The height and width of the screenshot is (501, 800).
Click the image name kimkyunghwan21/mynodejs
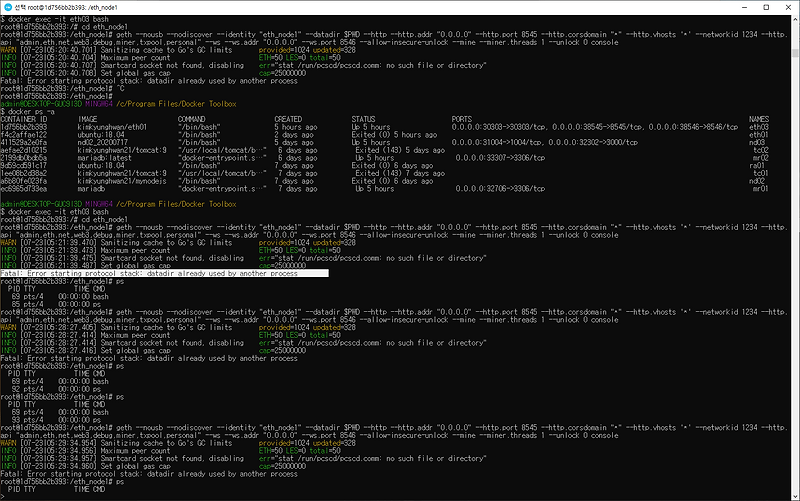pos(122,181)
